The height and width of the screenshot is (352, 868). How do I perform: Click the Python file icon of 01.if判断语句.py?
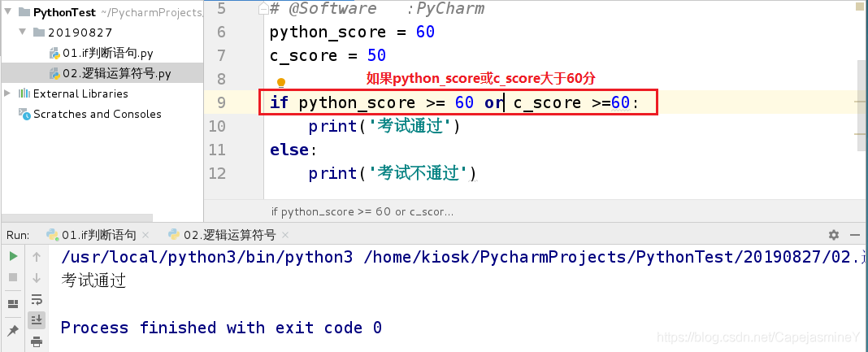click(54, 53)
